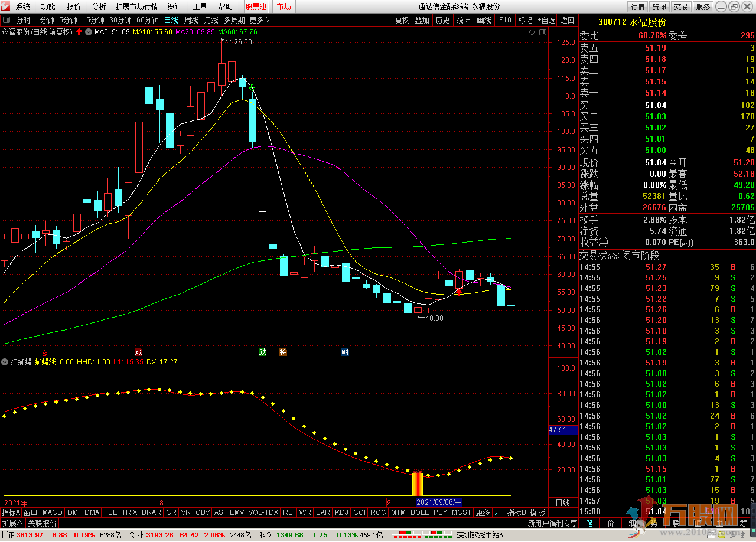Expand 更多 indicators list
The width and height of the screenshot is (756, 542).
483,512
